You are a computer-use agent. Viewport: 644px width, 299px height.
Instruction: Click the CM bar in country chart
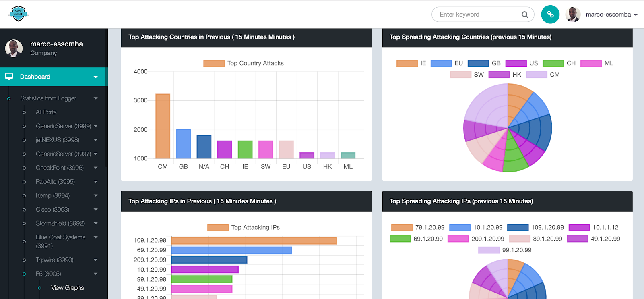[x=163, y=126]
